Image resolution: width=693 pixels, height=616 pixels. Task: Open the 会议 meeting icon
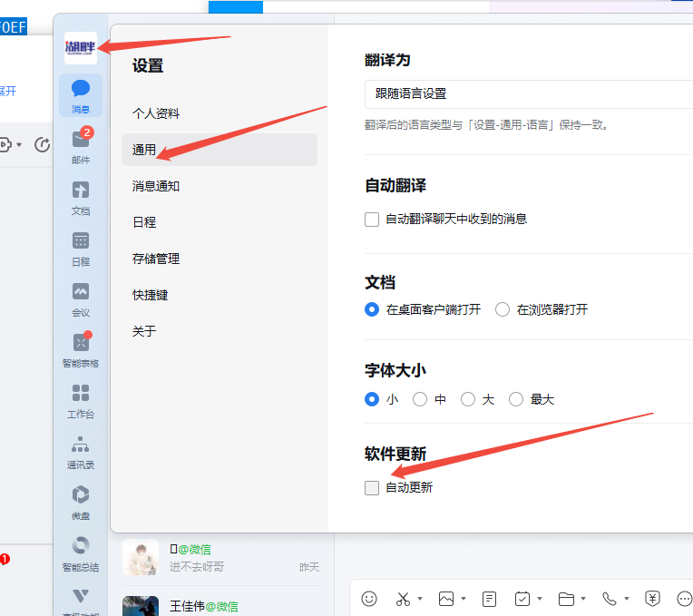(x=81, y=298)
